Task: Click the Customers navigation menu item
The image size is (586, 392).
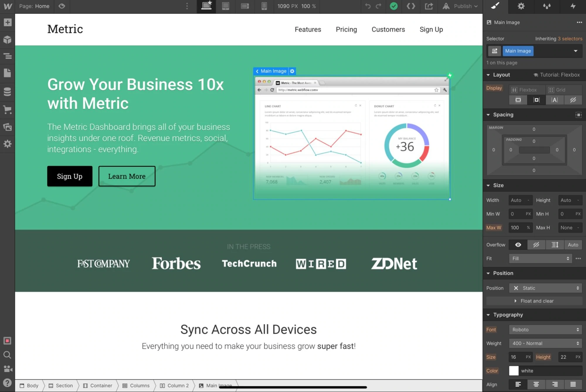Action: click(388, 29)
